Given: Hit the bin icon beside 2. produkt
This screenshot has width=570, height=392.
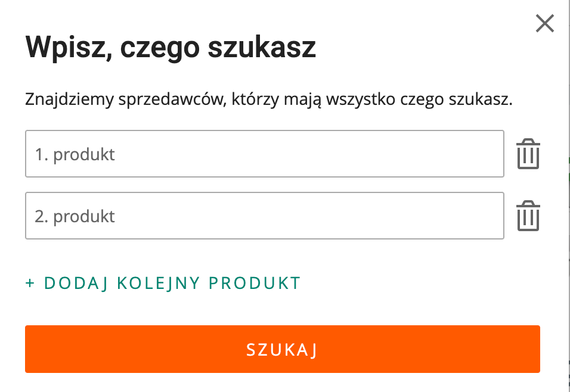Looking at the screenshot, I should (x=528, y=216).
